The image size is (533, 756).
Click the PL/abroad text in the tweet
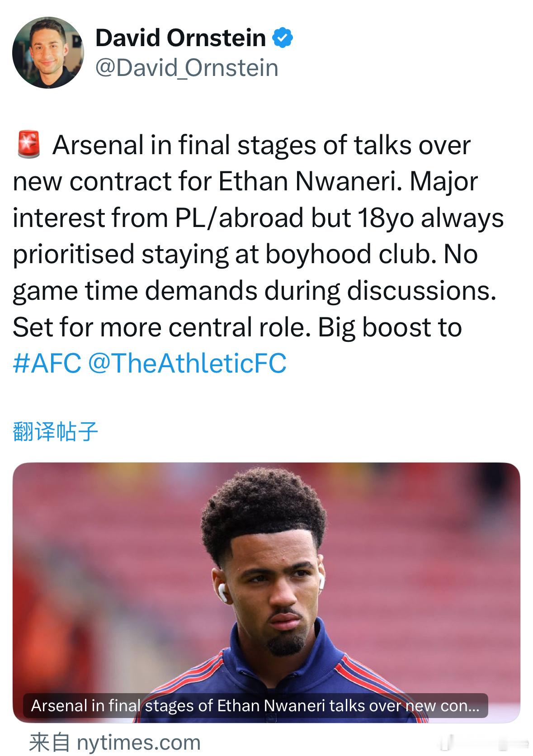pos(239,218)
